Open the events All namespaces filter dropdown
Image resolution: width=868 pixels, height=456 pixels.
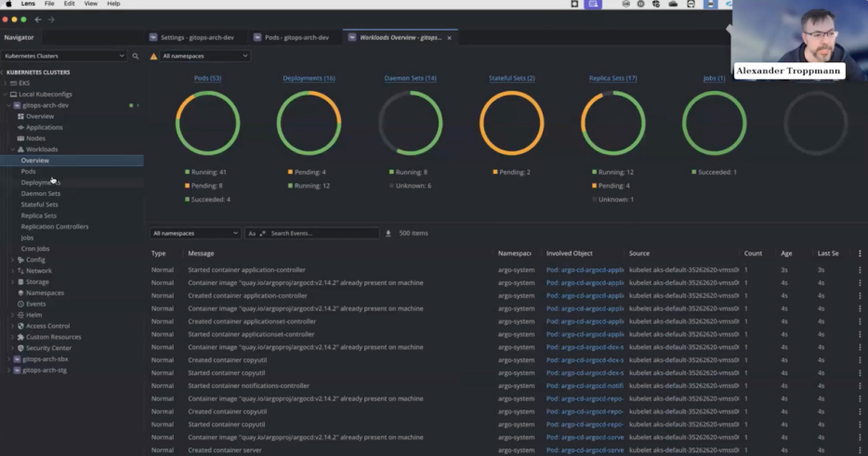coord(195,233)
